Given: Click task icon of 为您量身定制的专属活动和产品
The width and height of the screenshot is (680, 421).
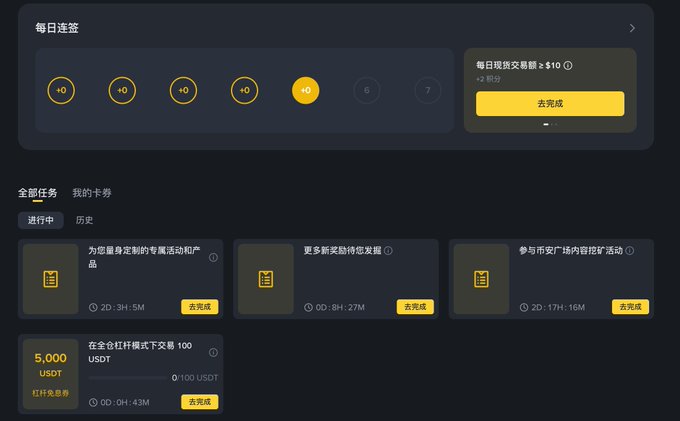Looking at the screenshot, I should click(51, 279).
